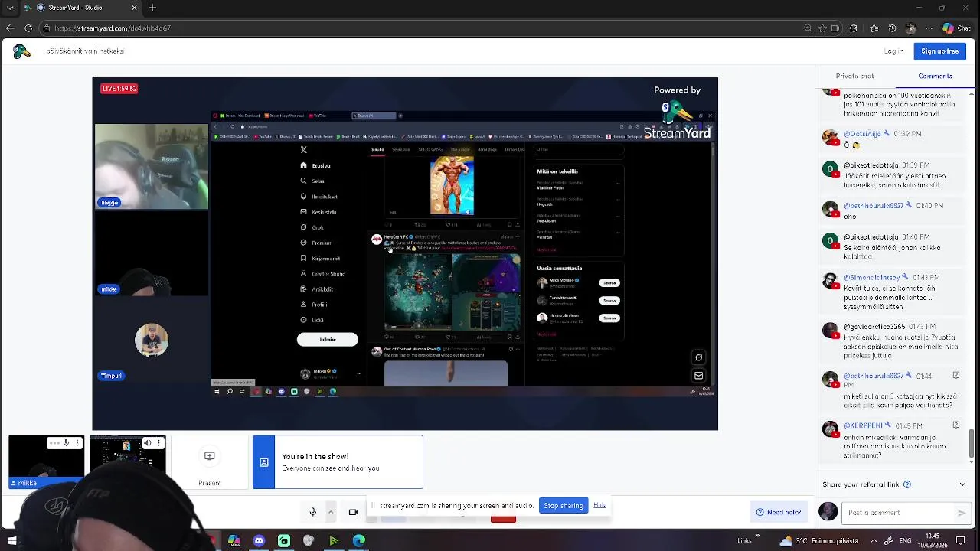Open browser profile avatar
This screenshot has width=980, height=551.
coord(910,28)
